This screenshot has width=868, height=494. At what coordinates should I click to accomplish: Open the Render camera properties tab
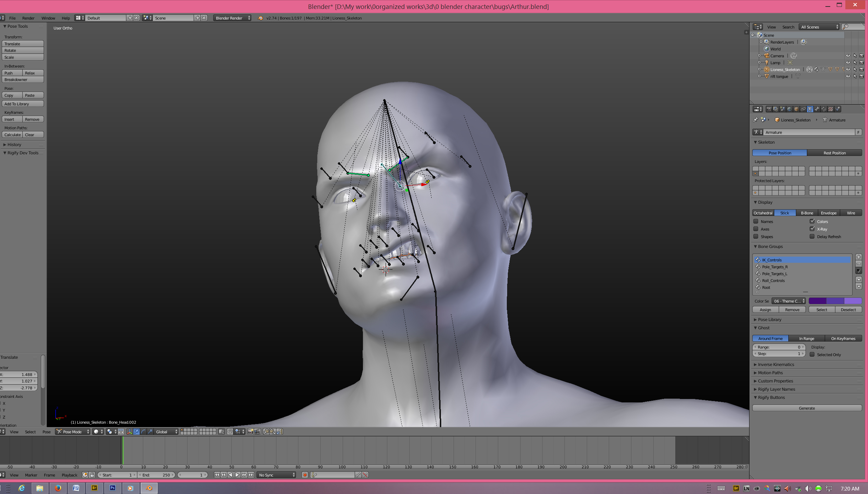pyautogui.click(x=769, y=109)
